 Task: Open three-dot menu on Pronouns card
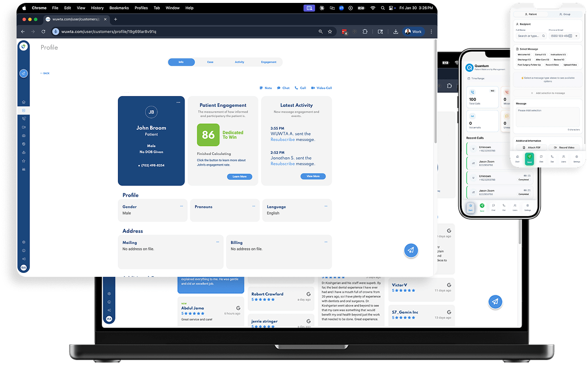(x=253, y=206)
